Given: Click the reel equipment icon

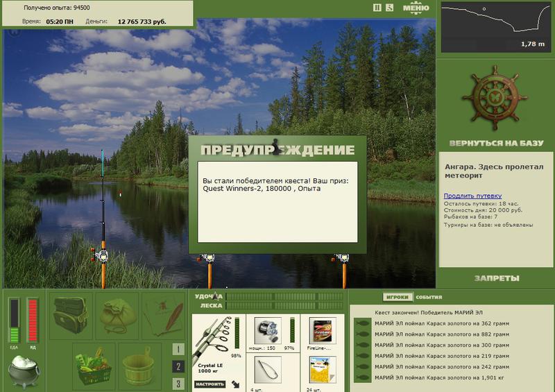Looking at the screenshot, I should (x=268, y=330).
